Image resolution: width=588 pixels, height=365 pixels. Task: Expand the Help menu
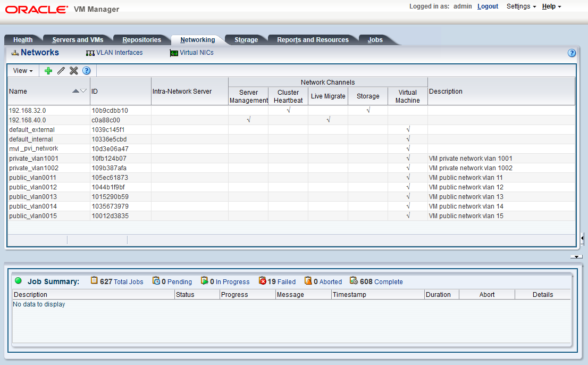[551, 6]
